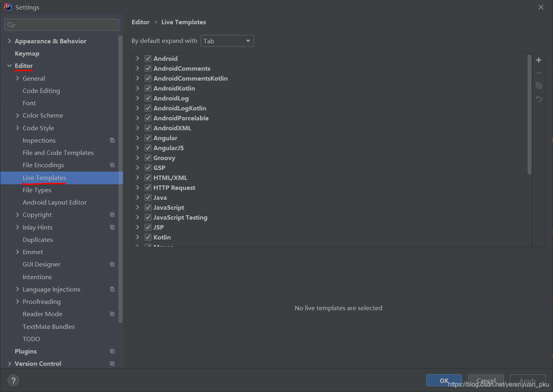
Task: Click the IntelliJ logo in the title bar
Action: click(x=8, y=7)
